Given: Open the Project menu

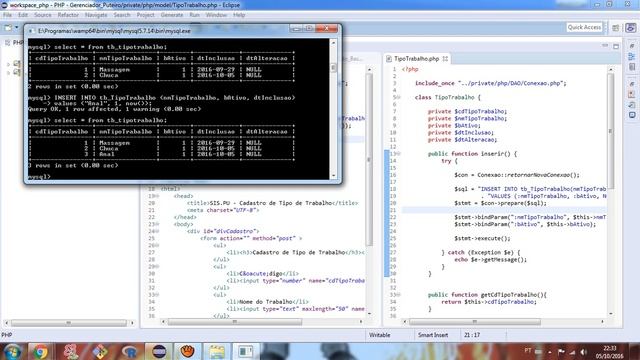Looking at the screenshot, I should (145, 15).
